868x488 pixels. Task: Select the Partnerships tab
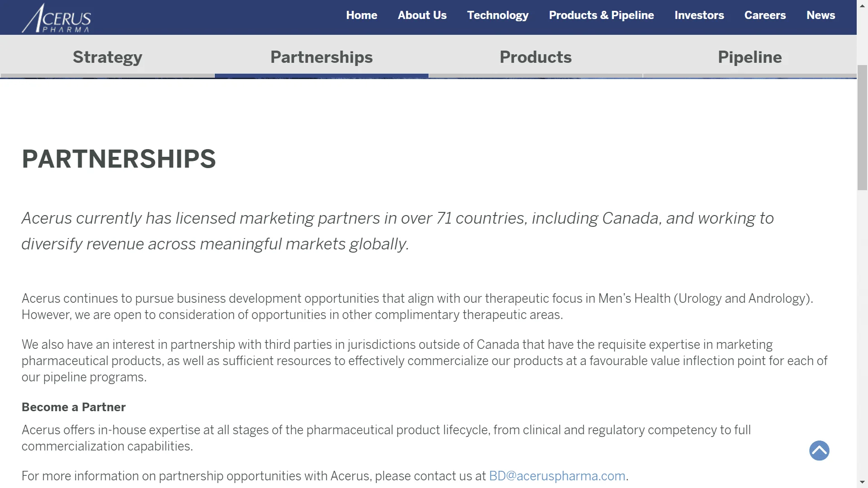(321, 57)
